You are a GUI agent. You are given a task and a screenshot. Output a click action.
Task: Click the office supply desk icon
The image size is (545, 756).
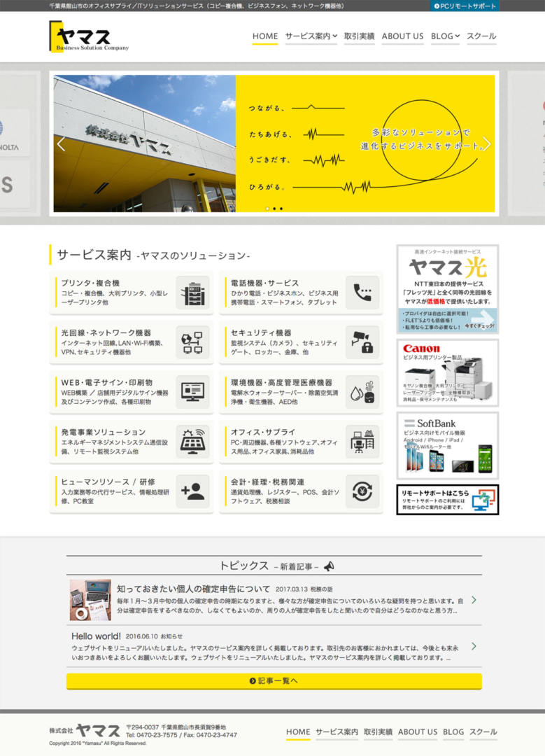coord(362,442)
